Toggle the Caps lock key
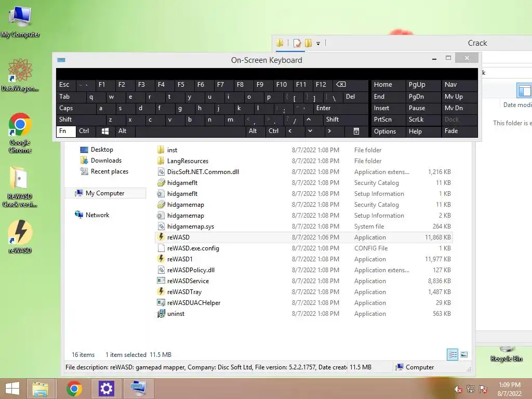This screenshot has height=399, width=532. pyautogui.click(x=76, y=108)
